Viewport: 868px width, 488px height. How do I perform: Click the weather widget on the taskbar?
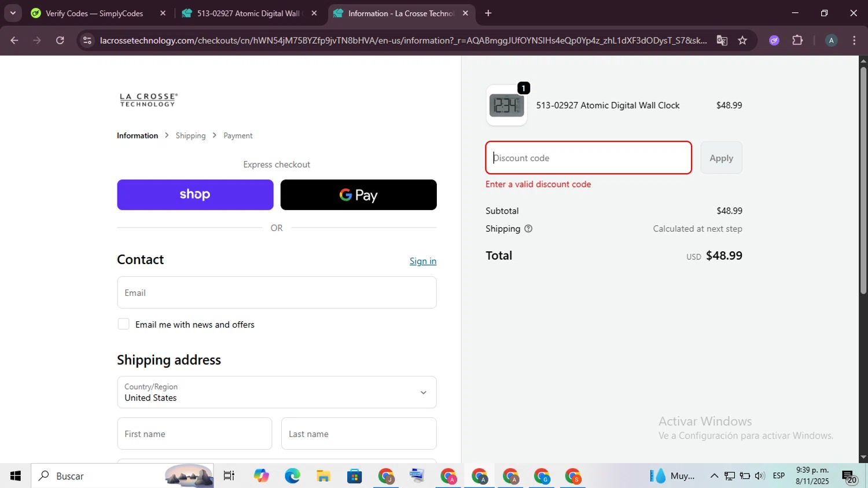click(x=672, y=476)
